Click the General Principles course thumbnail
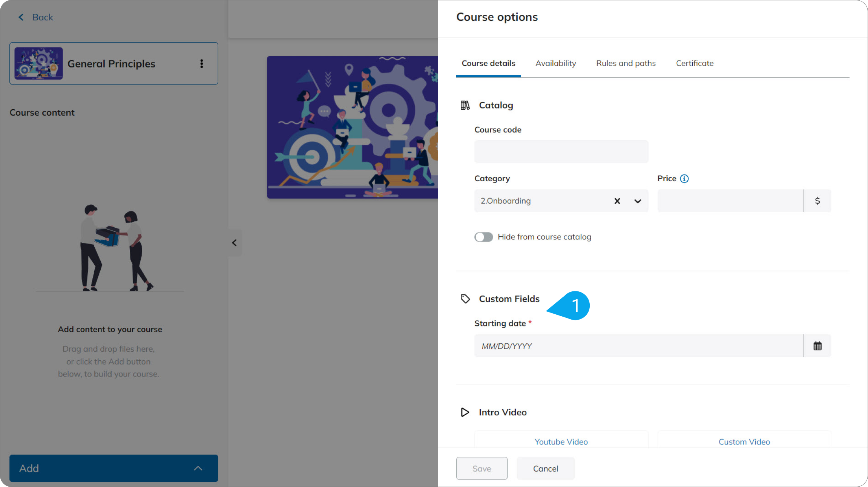 38,63
